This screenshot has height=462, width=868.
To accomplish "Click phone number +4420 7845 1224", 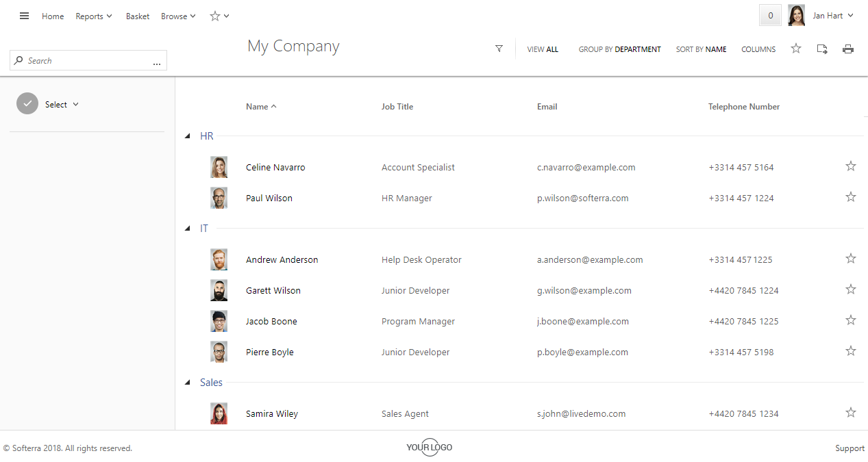I will pyautogui.click(x=743, y=291).
